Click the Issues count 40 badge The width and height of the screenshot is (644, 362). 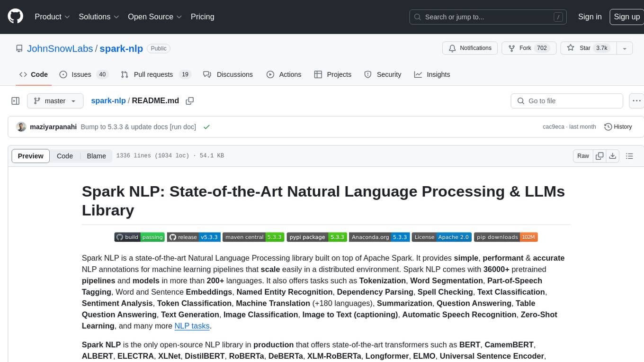(x=102, y=74)
